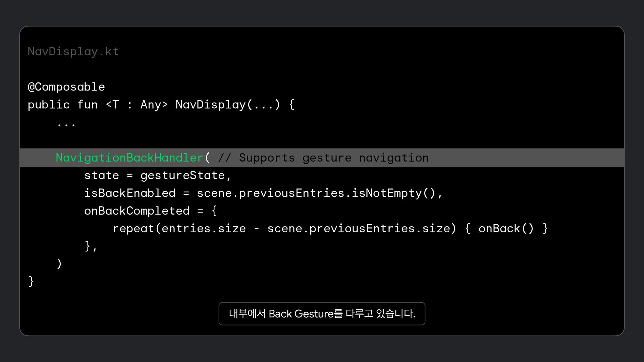Click the repeat function call
The image size is (644, 362).
point(133,229)
